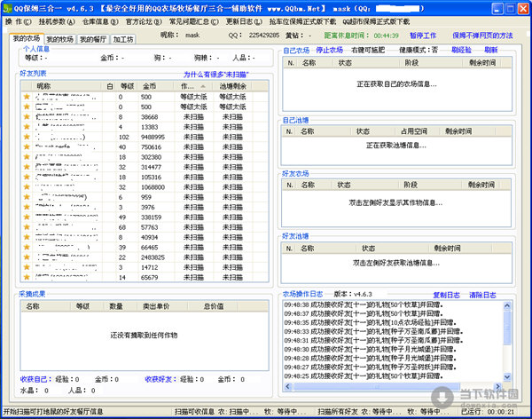Select the star icon beside gold 66465
This screenshot has width=532, height=419.
click(27, 247)
